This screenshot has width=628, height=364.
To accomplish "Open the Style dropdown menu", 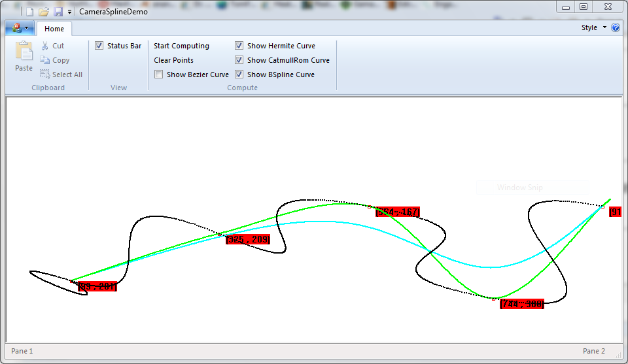I will [593, 28].
